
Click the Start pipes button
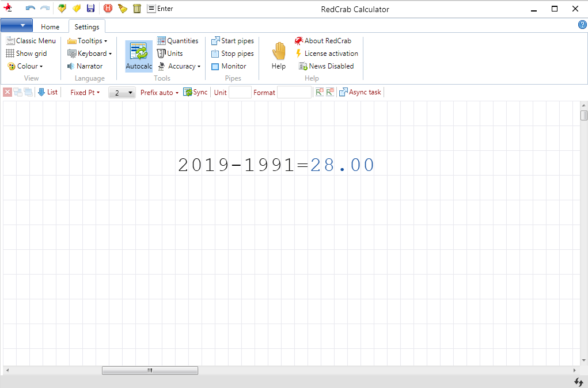tap(232, 41)
